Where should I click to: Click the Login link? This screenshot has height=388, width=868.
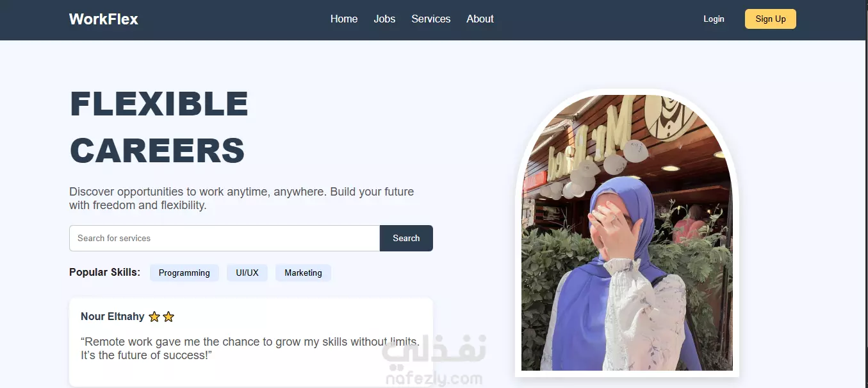pos(714,19)
